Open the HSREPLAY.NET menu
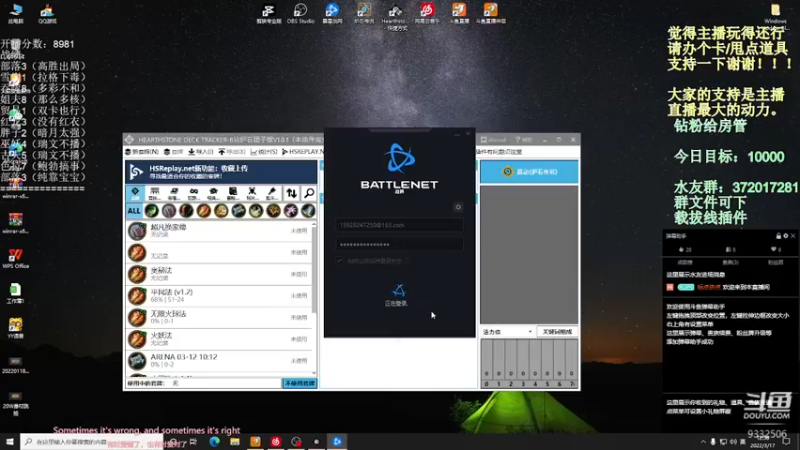 coord(303,152)
